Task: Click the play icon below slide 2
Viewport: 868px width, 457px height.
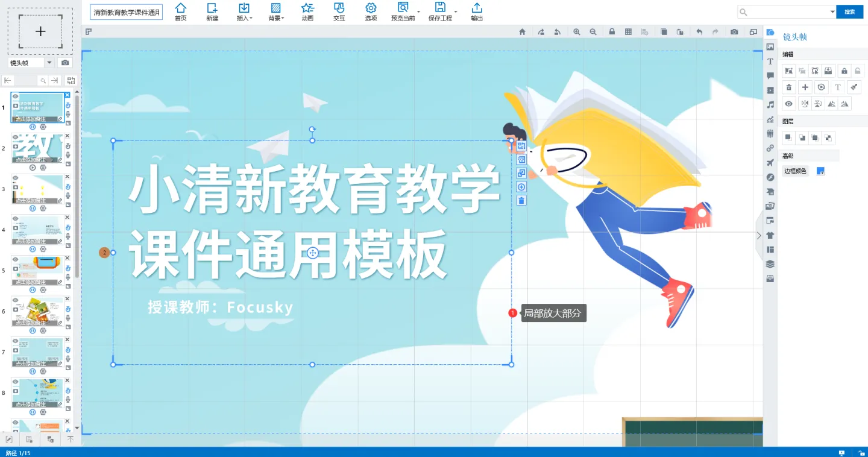Action: tap(33, 168)
